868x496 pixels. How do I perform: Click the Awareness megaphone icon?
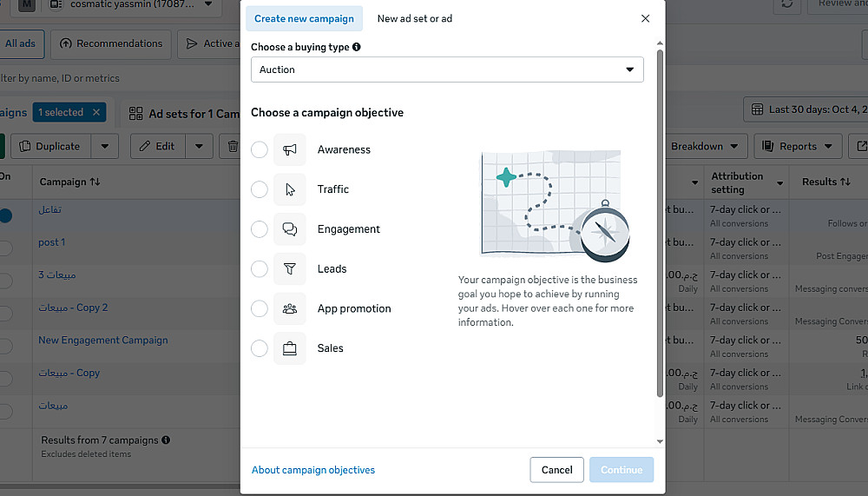(290, 149)
